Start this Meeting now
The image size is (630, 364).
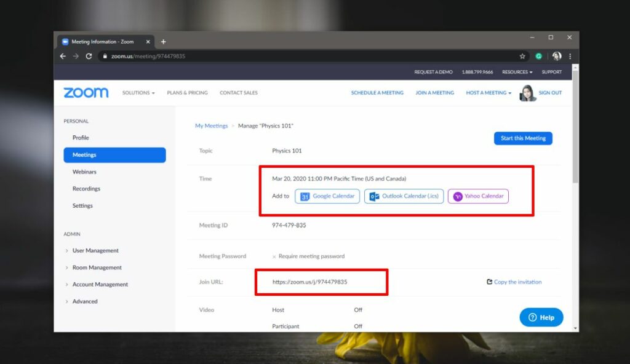coord(523,138)
